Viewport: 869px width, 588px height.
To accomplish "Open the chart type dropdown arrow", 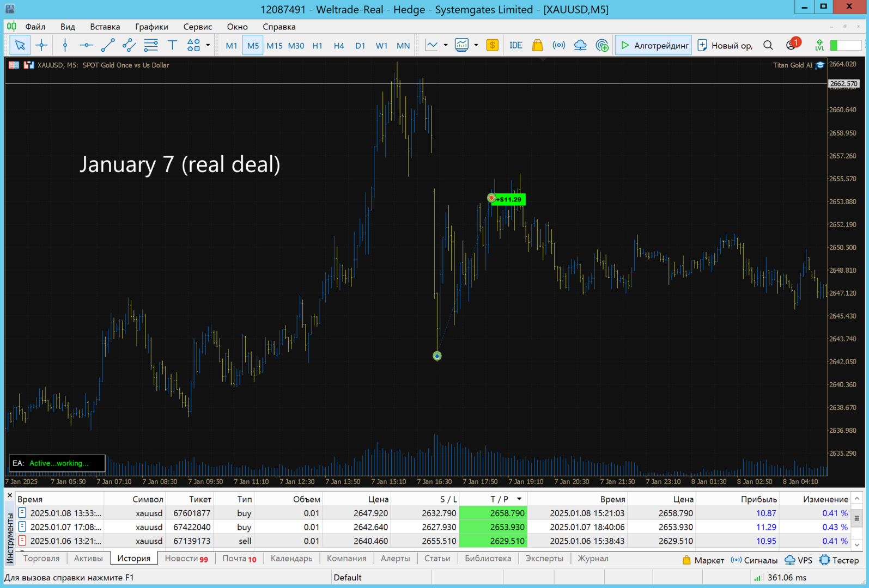I will tap(446, 45).
